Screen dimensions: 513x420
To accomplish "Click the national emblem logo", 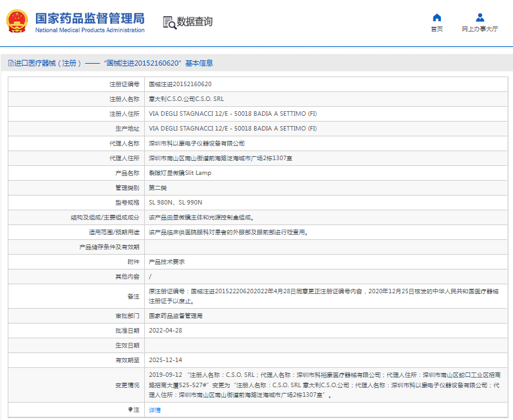I will click(x=17, y=21).
